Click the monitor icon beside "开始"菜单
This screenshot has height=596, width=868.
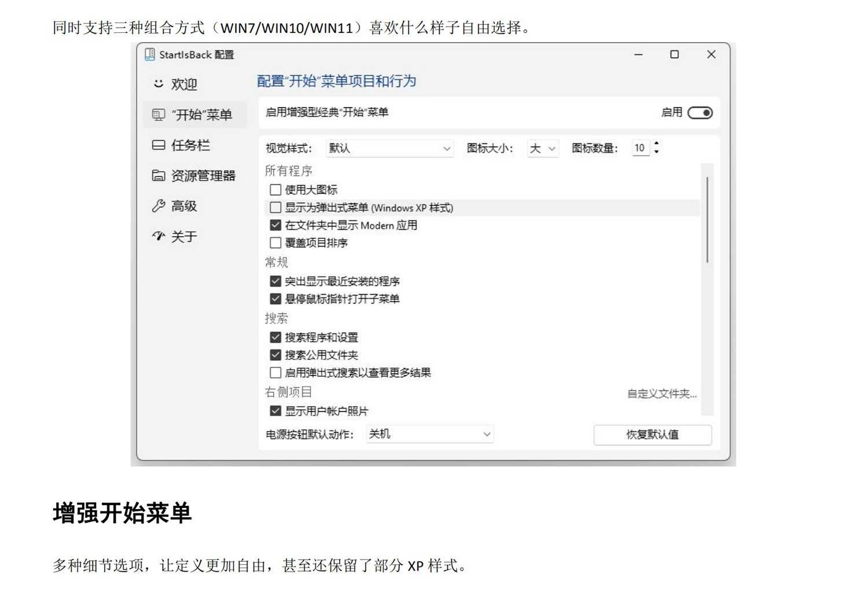point(159,115)
